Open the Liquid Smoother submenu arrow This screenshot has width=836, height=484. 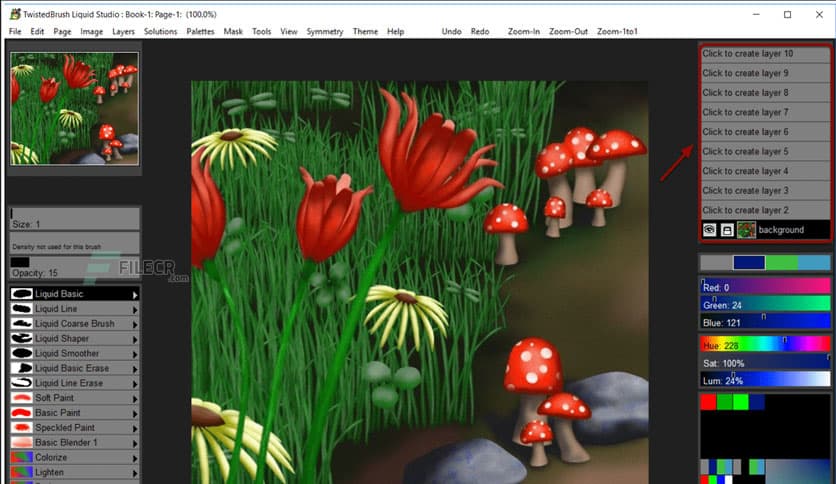coord(135,354)
